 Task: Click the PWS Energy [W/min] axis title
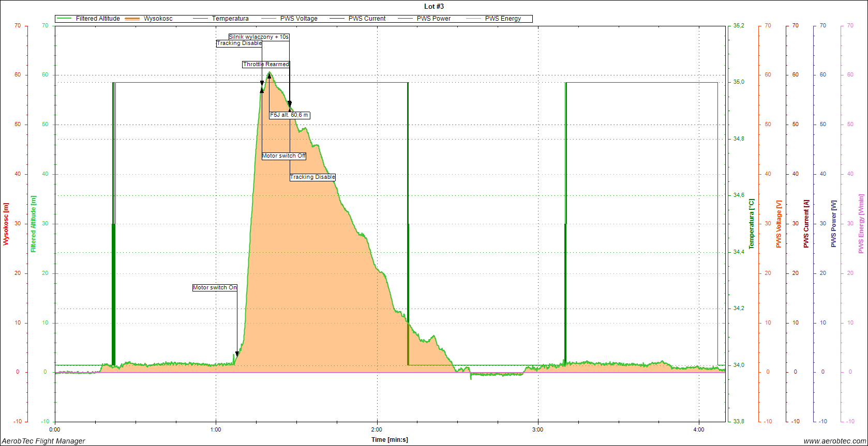click(861, 224)
